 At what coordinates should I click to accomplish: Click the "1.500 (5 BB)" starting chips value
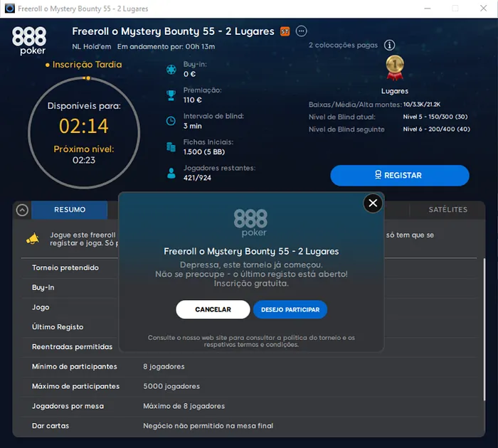pos(204,151)
